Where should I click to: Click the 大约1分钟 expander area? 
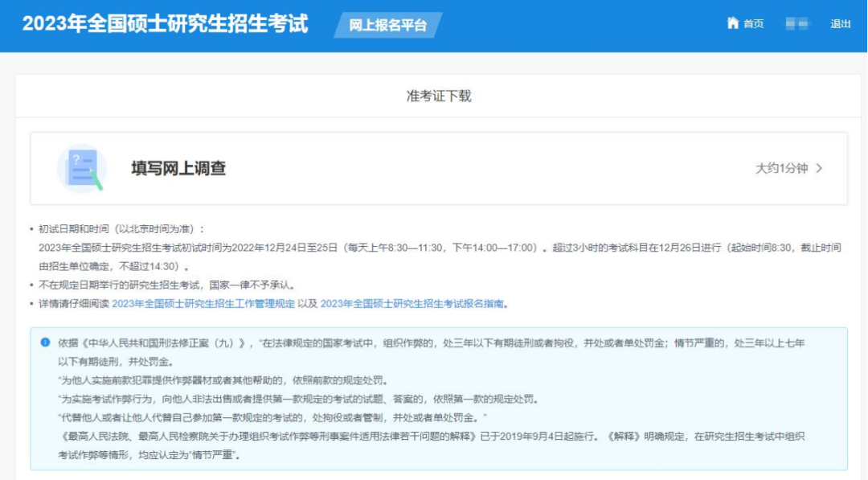click(x=782, y=167)
